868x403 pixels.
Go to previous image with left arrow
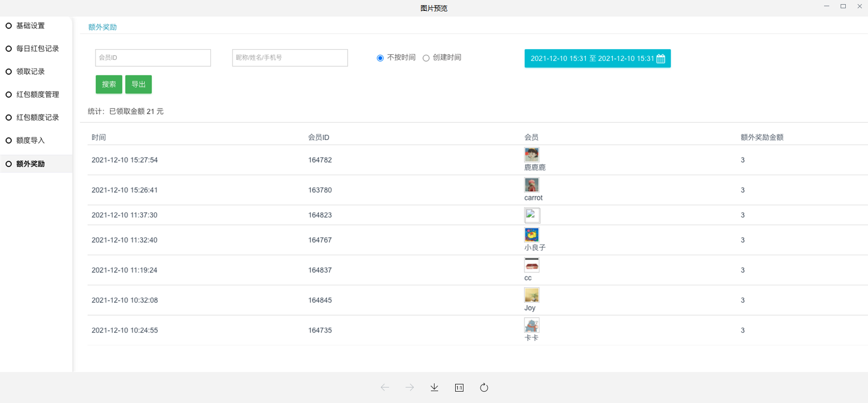[385, 388]
